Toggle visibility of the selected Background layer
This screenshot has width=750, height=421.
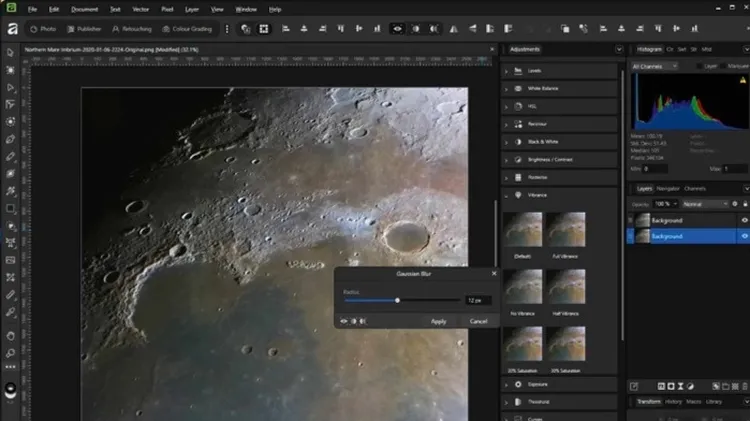click(x=744, y=236)
